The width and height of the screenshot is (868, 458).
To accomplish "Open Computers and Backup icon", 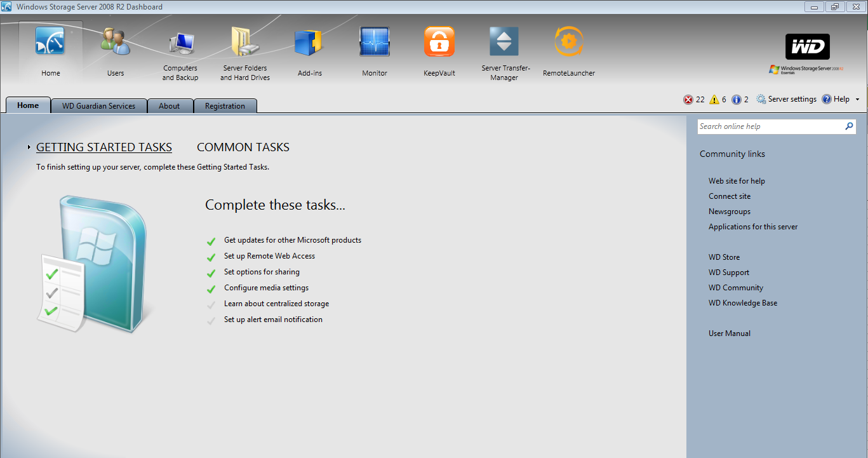I will 180,44.
